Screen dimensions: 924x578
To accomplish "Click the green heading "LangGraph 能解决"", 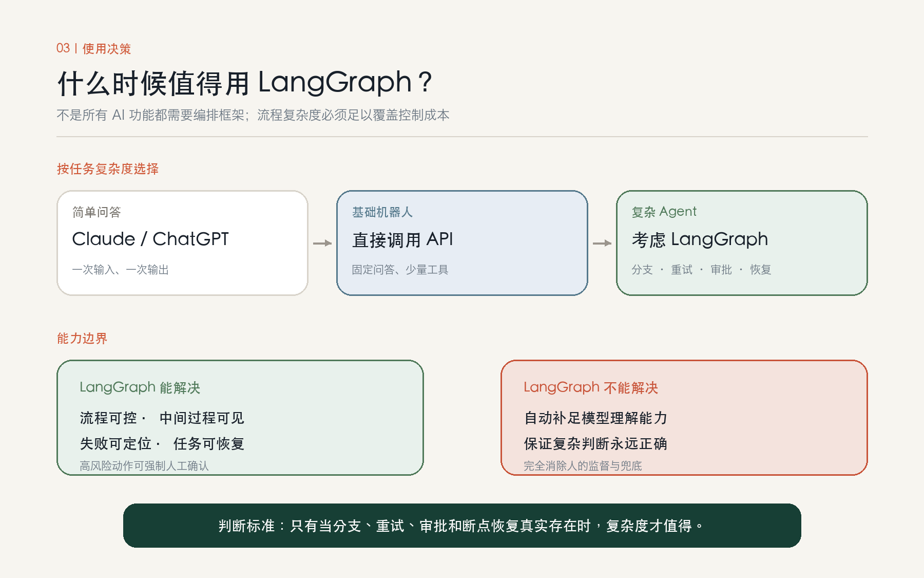I will pyautogui.click(x=140, y=387).
